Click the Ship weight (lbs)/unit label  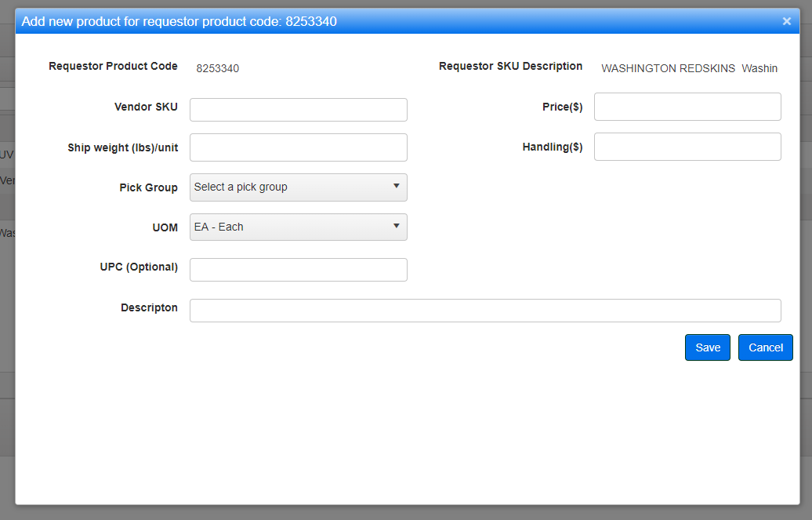point(123,147)
